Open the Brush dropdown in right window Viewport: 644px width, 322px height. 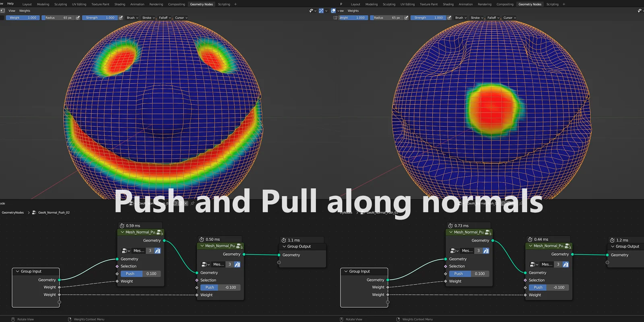click(x=461, y=18)
